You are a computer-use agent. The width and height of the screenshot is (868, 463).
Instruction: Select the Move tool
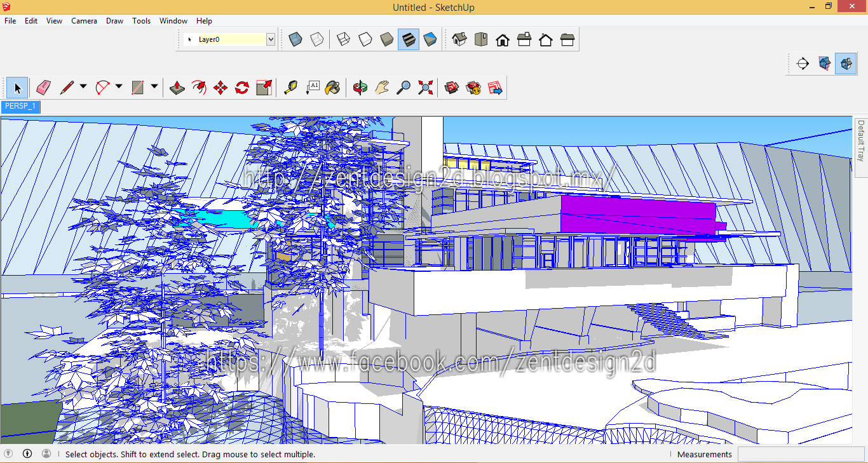pyautogui.click(x=220, y=88)
